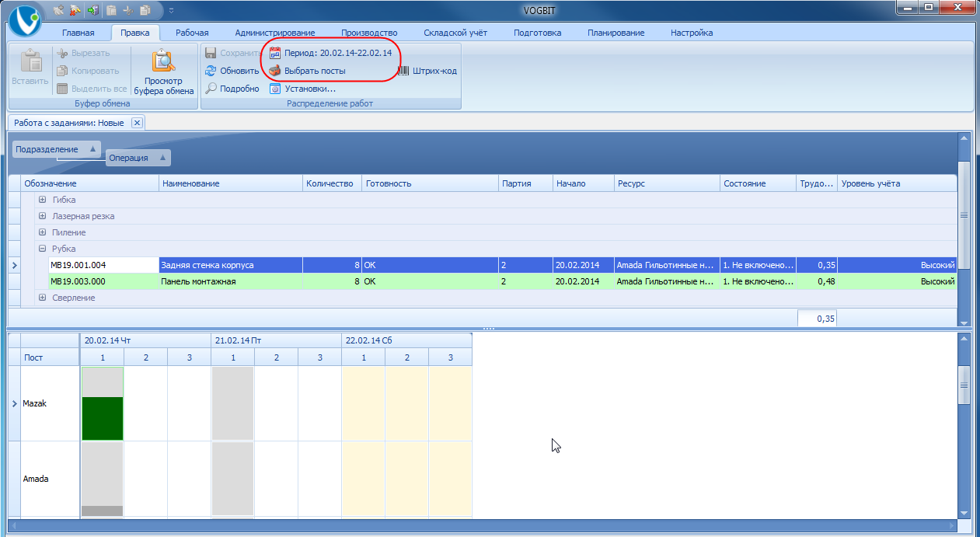Click the Выбрать посты icon

click(x=274, y=71)
